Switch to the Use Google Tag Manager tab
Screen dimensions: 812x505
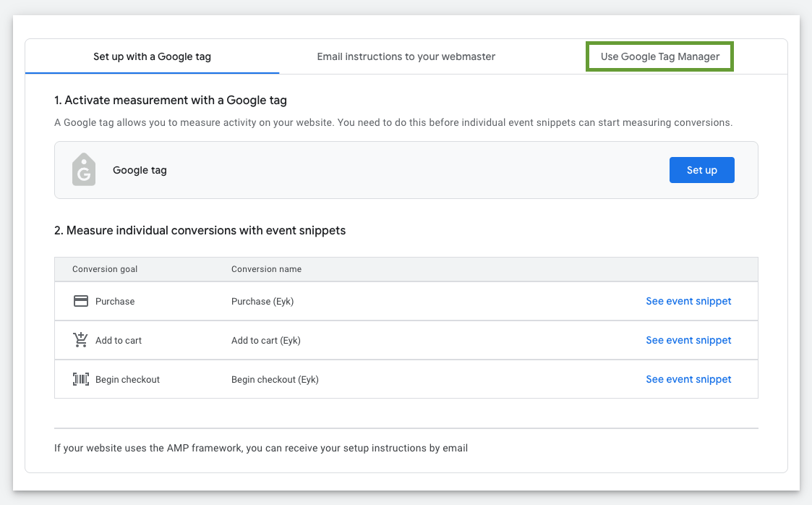click(x=659, y=56)
